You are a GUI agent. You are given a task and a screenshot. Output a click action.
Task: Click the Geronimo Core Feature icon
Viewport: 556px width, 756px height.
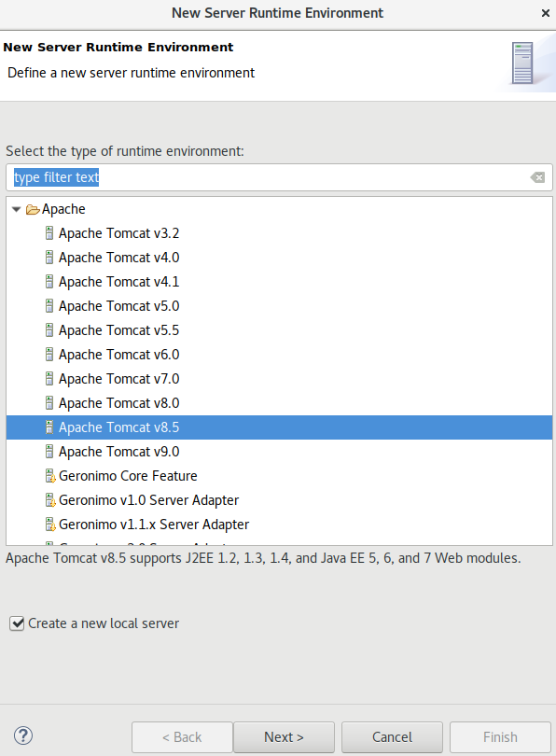coord(50,476)
